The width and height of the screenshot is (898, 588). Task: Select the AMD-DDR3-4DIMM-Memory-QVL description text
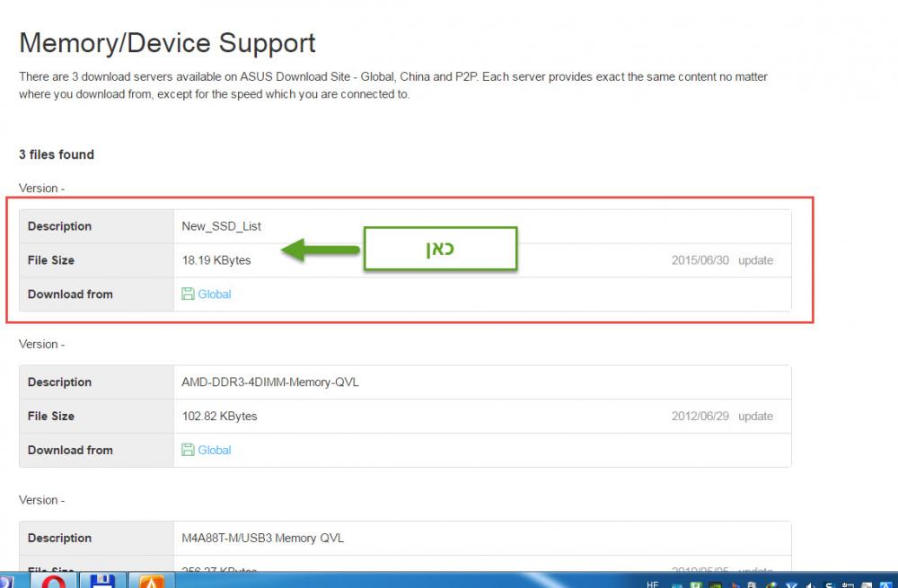tap(269, 382)
